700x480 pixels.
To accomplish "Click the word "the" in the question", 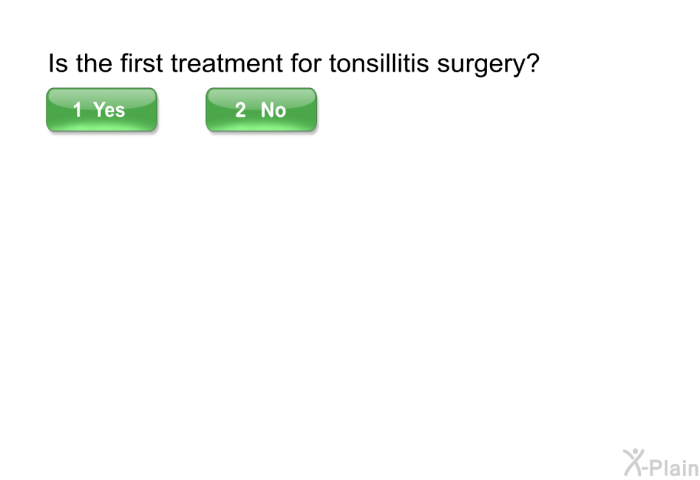I will (x=92, y=65).
